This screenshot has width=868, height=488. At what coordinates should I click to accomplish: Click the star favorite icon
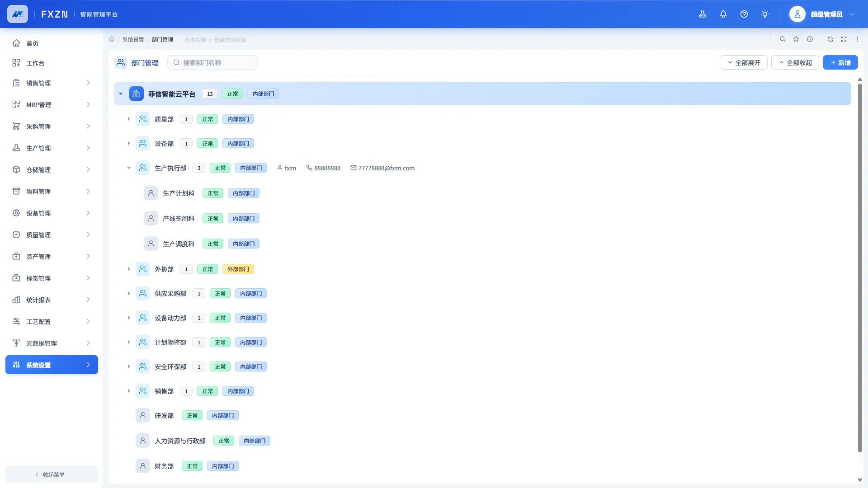797,39
